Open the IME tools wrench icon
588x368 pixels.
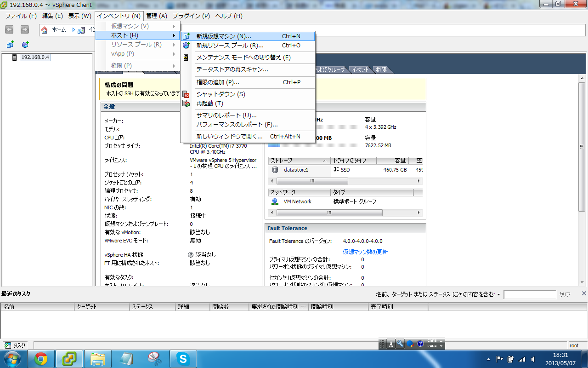coord(400,344)
